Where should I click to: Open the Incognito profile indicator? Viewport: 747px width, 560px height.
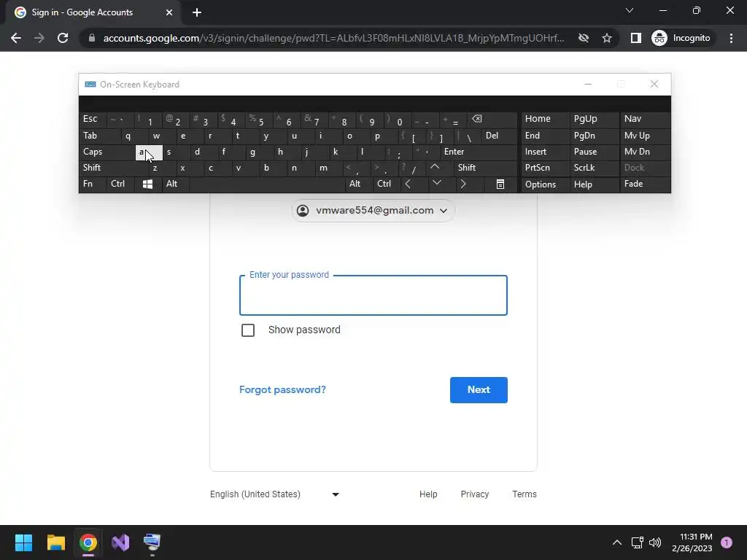tap(681, 38)
